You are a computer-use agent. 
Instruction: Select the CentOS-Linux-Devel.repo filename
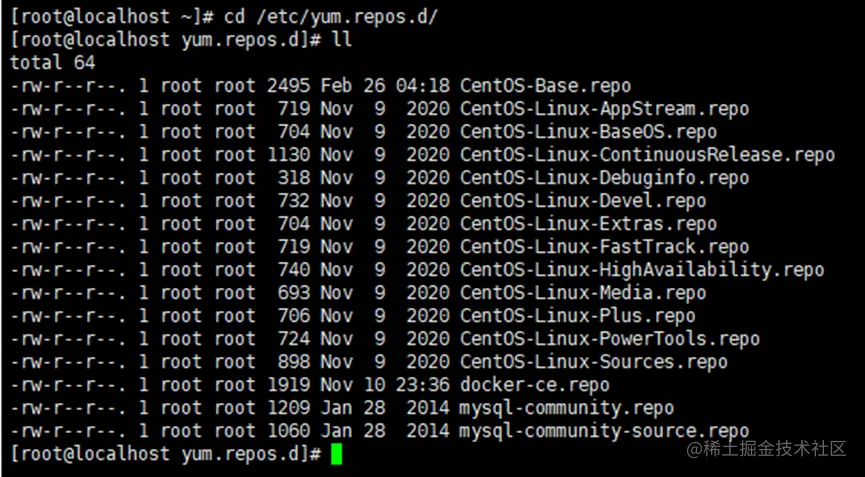pyautogui.click(x=583, y=201)
